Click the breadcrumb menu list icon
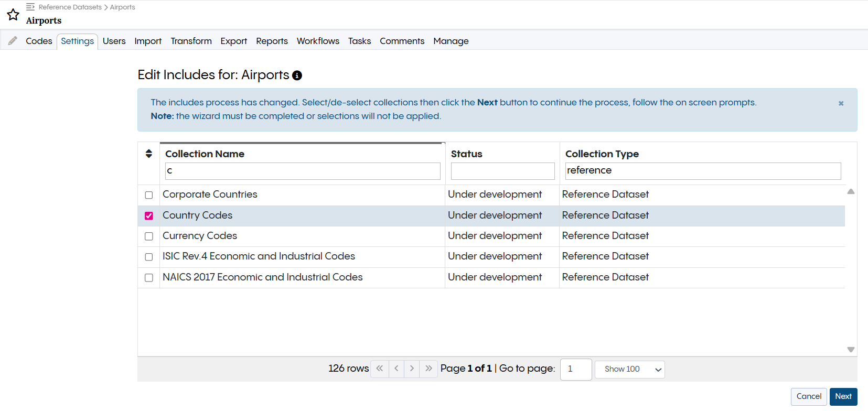The width and height of the screenshot is (868, 411). (30, 7)
